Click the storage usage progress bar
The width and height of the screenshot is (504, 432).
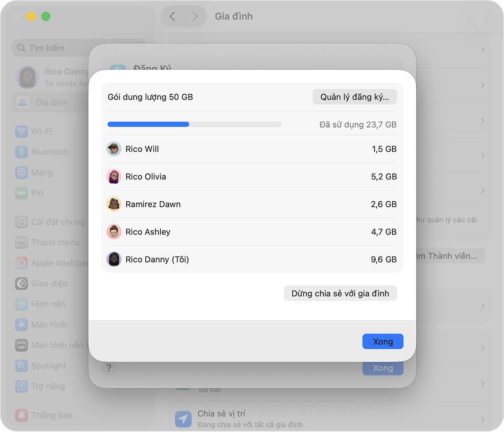[x=194, y=124]
